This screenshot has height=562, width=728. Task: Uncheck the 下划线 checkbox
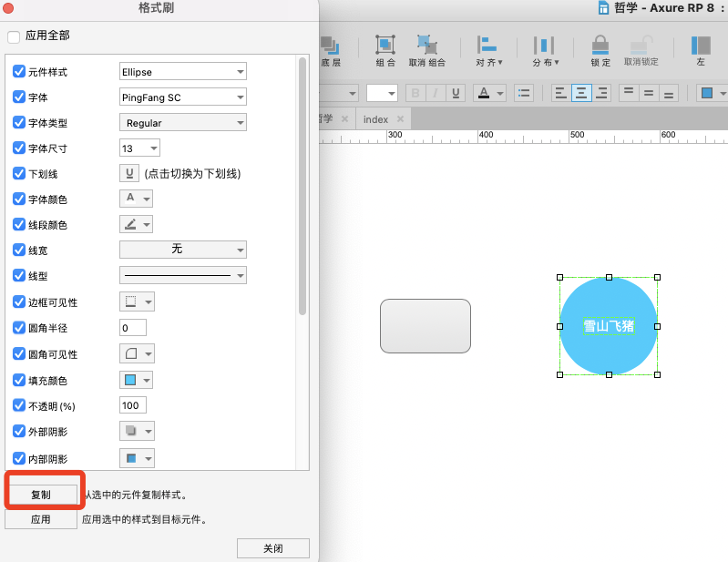coord(19,173)
